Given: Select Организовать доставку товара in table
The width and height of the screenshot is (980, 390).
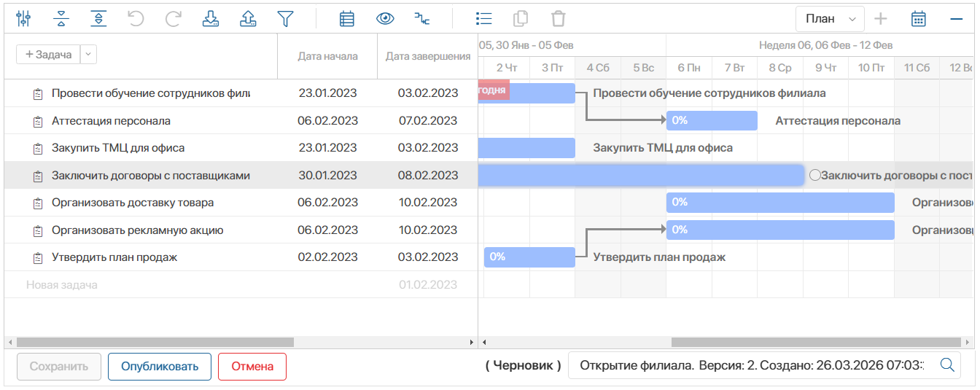Looking at the screenshot, I should coord(133,203).
